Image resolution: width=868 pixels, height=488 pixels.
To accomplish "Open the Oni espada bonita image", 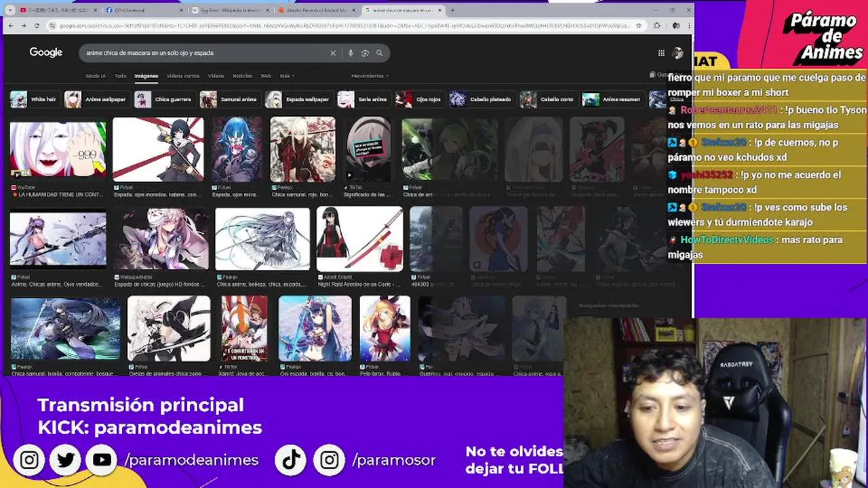I will tap(315, 329).
